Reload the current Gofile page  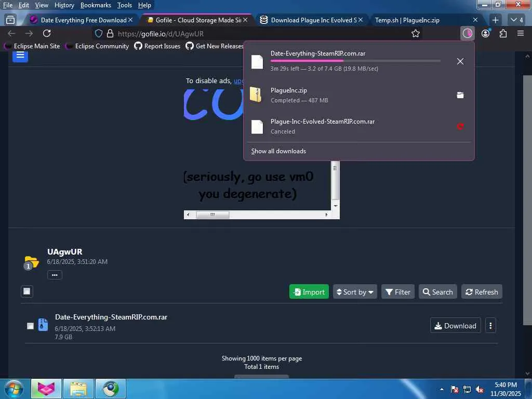pos(47,33)
